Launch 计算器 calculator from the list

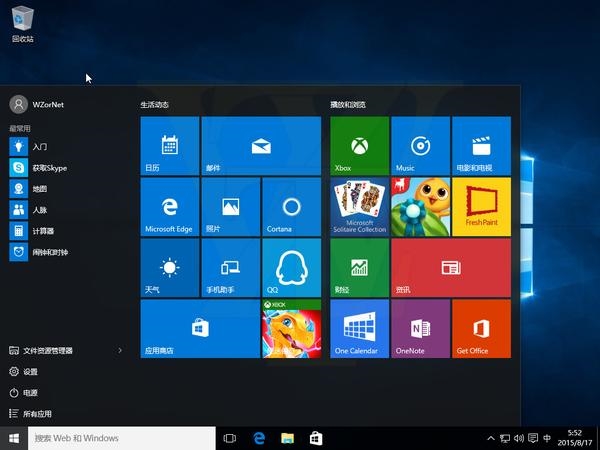[x=67, y=231]
